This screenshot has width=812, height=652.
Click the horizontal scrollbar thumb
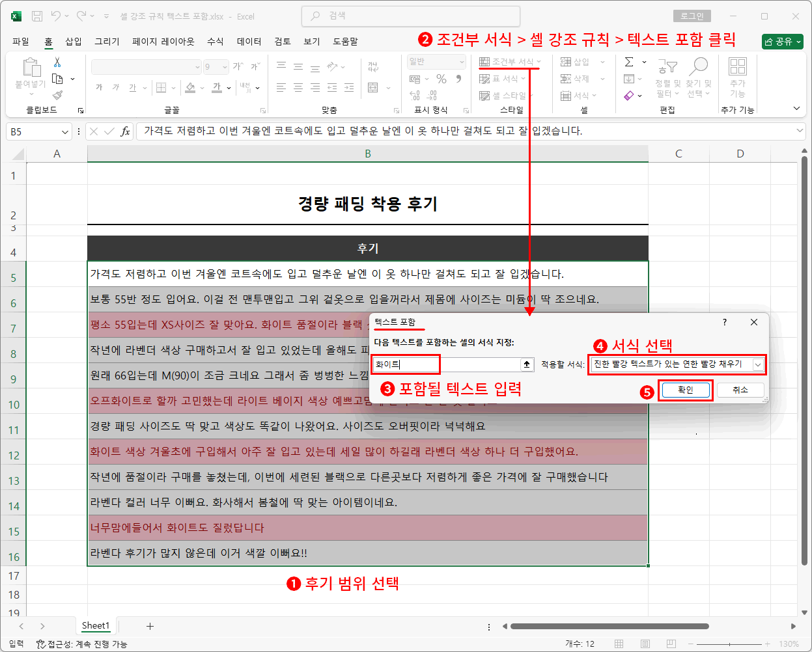point(609,626)
